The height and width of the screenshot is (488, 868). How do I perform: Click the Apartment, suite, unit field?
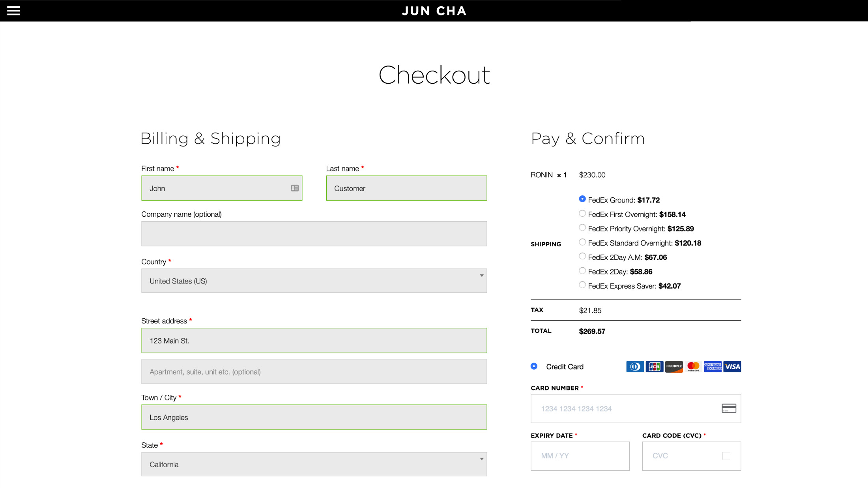click(x=314, y=372)
